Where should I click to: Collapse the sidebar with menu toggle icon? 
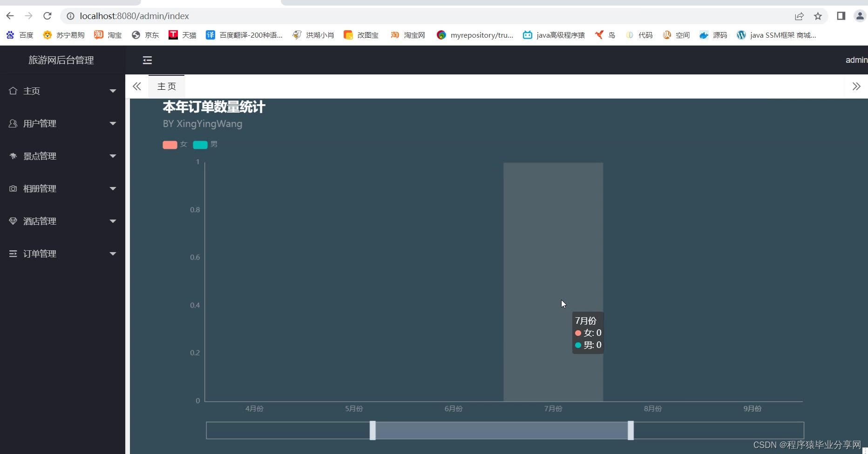click(x=147, y=60)
